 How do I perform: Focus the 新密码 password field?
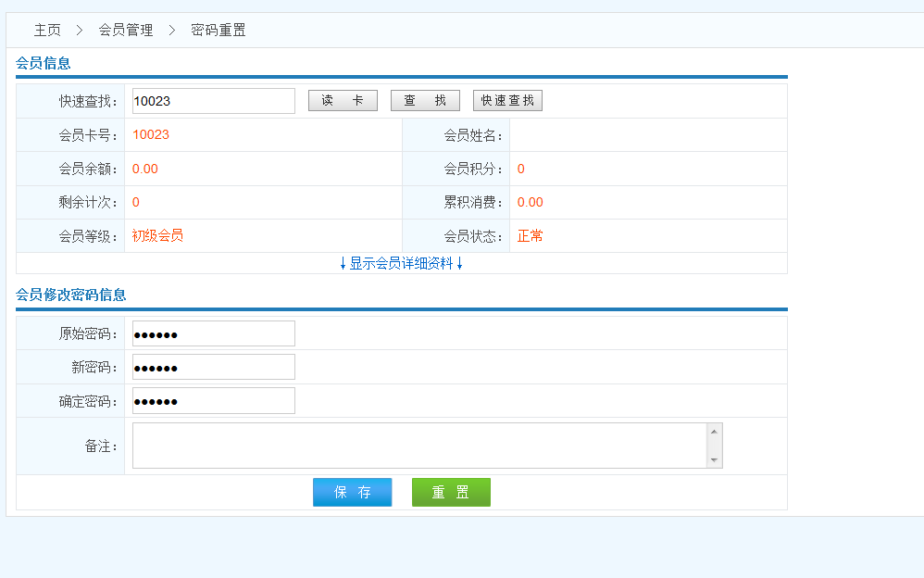tap(213, 367)
